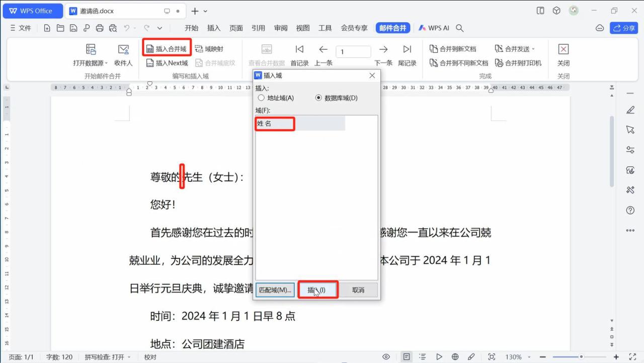644x363 pixels.
Task: Open the quick access toolbar customize chevron
Action: (x=159, y=28)
